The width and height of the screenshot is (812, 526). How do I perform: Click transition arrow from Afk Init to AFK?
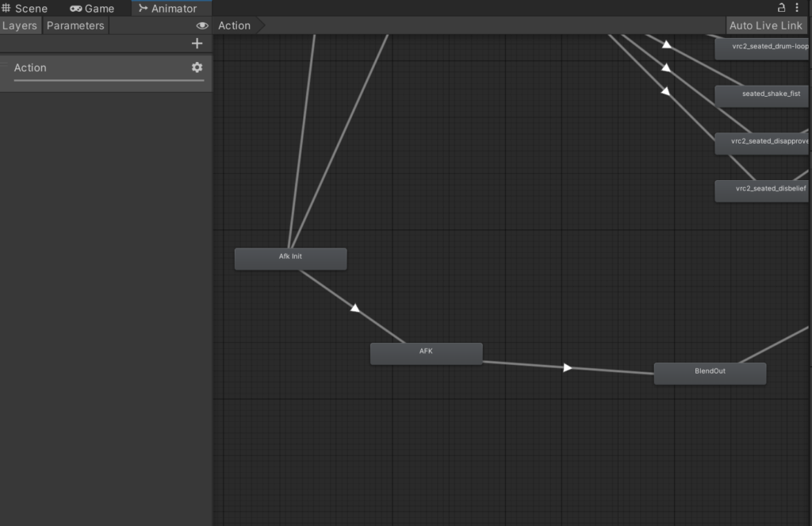(355, 308)
